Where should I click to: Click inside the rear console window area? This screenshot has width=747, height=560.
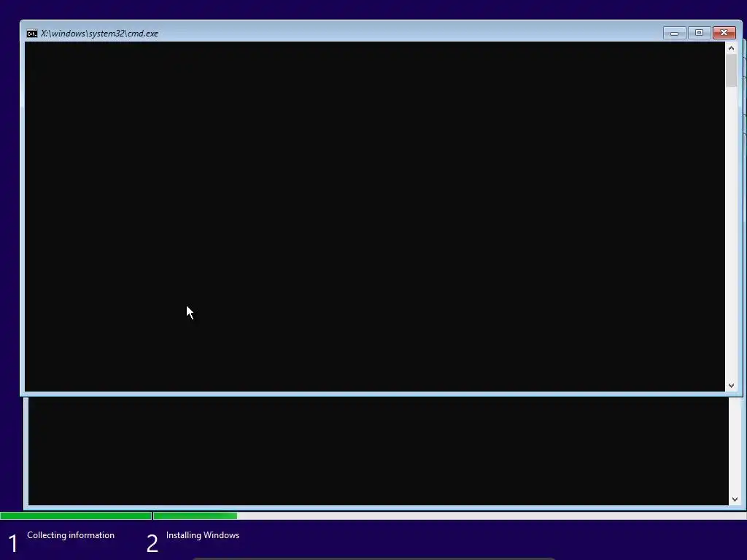pyautogui.click(x=379, y=451)
